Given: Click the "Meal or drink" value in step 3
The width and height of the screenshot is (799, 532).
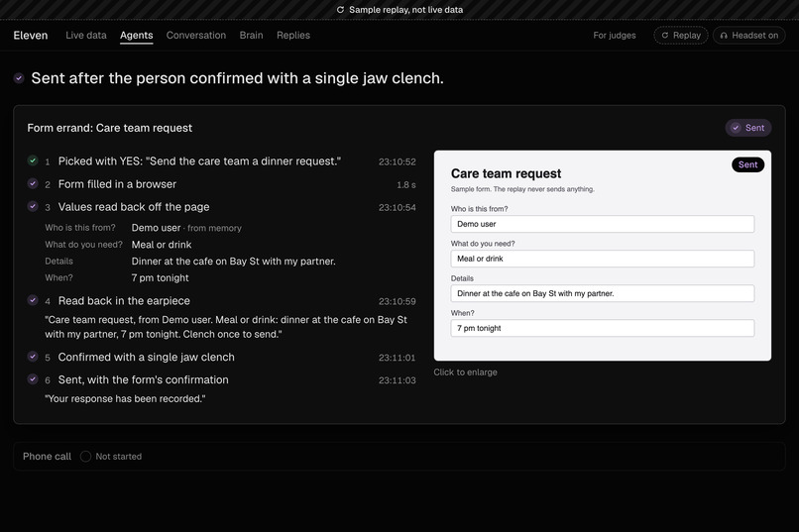Looking at the screenshot, I should pyautogui.click(x=162, y=245).
